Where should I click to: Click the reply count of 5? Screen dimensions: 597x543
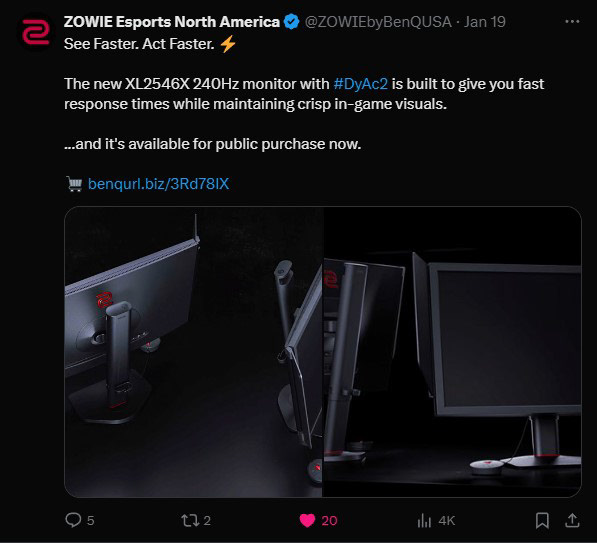tap(91, 521)
